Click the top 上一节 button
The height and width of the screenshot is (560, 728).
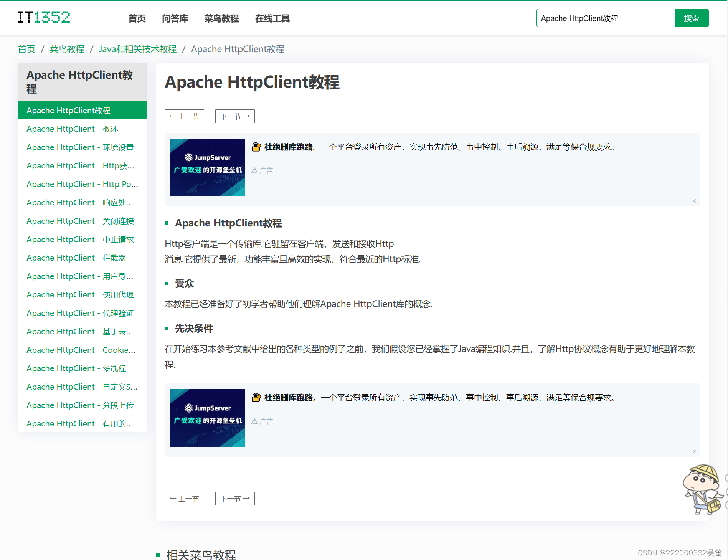point(184,116)
